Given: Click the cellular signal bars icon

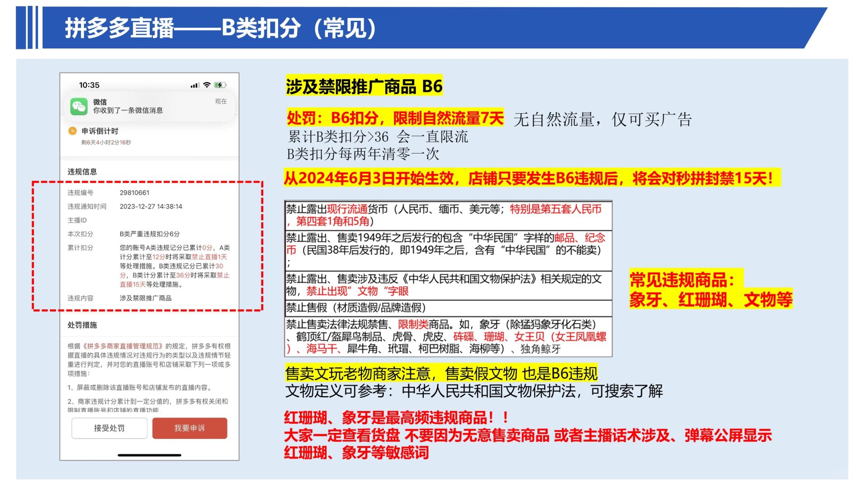Looking at the screenshot, I should tap(194, 85).
